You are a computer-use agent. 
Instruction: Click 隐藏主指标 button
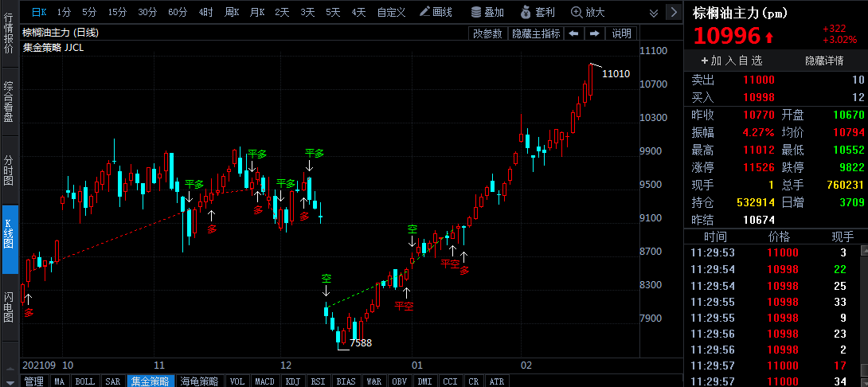[536, 33]
